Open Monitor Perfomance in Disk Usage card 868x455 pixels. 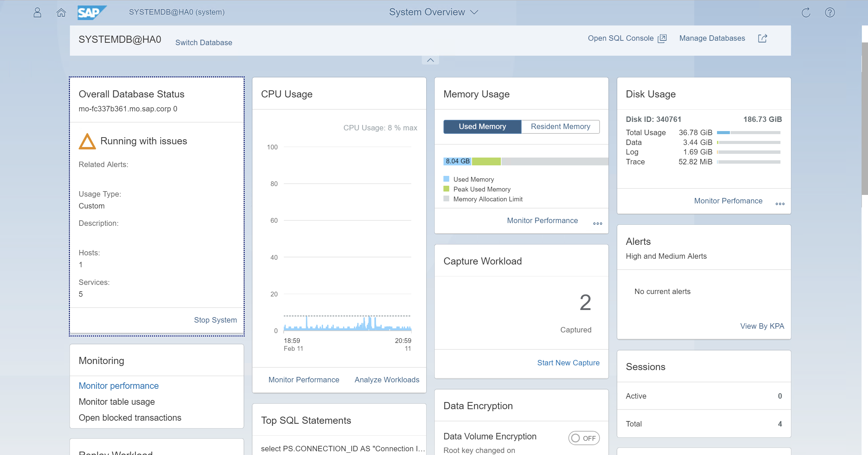(x=728, y=201)
